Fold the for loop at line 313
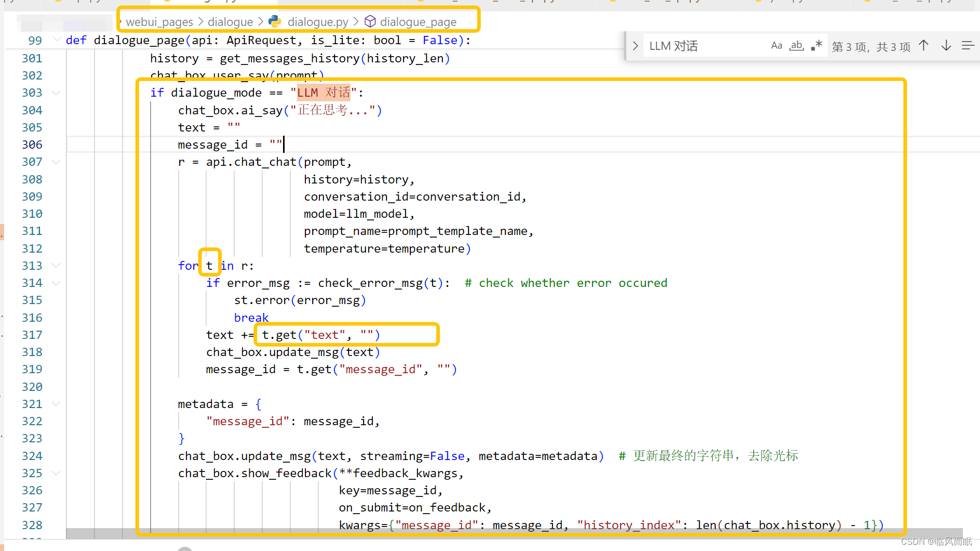Screen dimensions: 980x551 pyautogui.click(x=56, y=266)
